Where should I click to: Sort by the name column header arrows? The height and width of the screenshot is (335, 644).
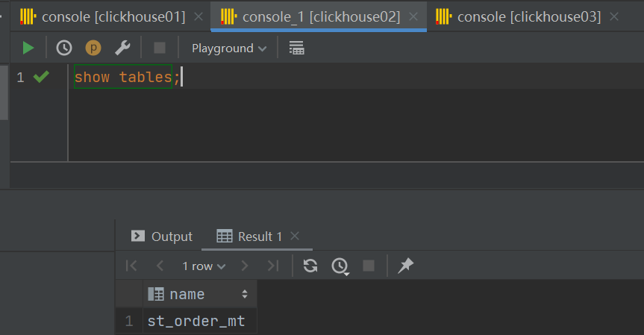pos(245,295)
